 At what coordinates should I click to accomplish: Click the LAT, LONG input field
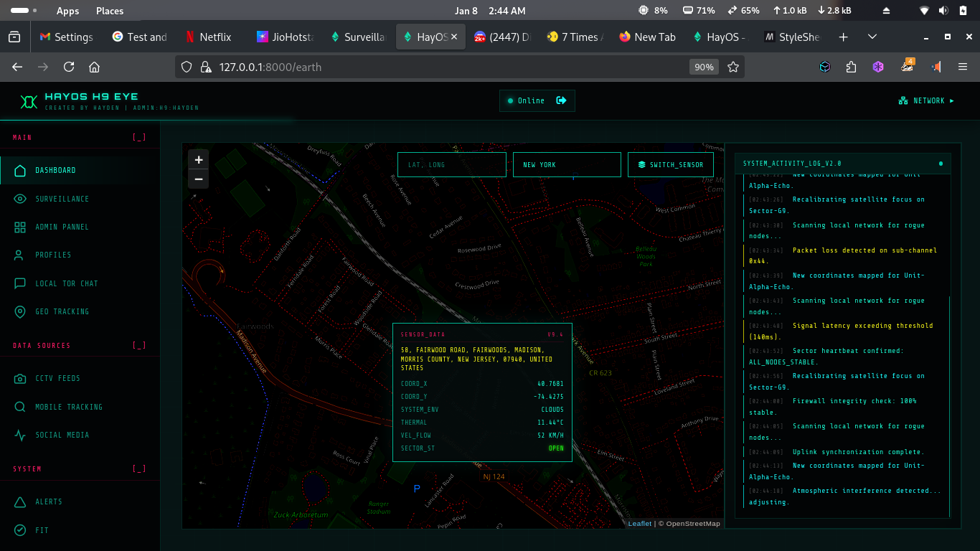click(x=451, y=164)
